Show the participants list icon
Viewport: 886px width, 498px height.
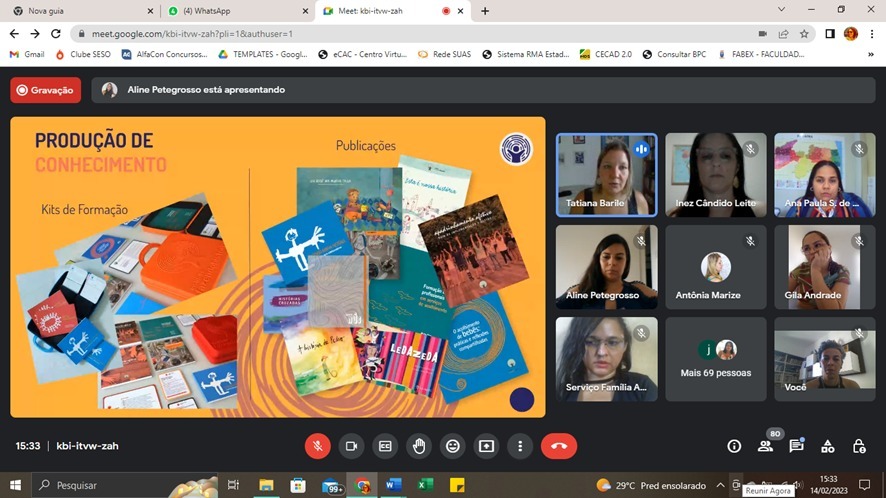[x=765, y=446]
